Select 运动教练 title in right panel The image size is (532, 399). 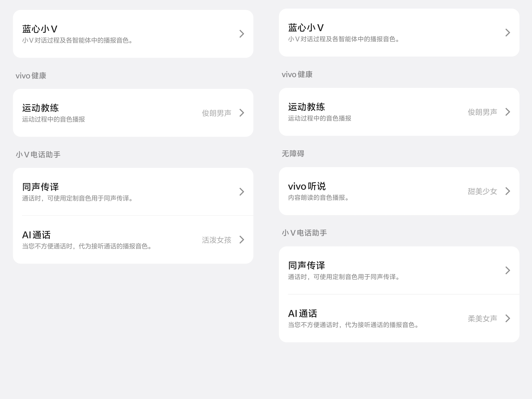pos(306,107)
